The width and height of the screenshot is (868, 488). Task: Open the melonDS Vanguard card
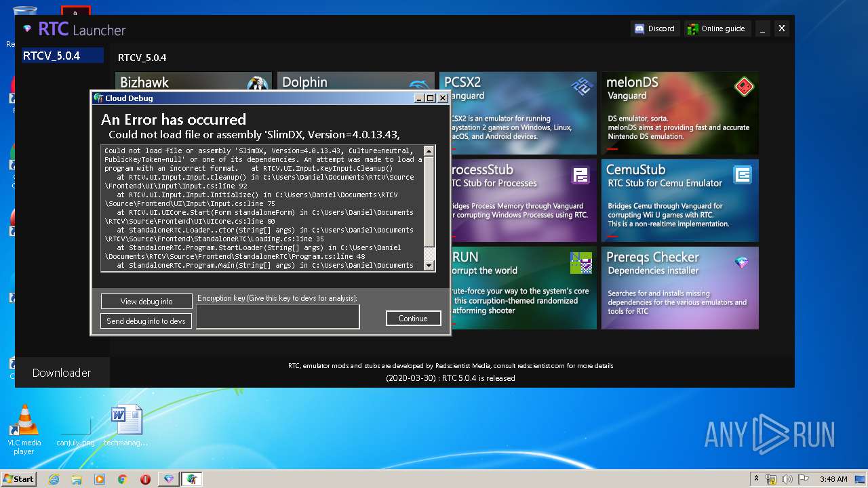tap(679, 113)
